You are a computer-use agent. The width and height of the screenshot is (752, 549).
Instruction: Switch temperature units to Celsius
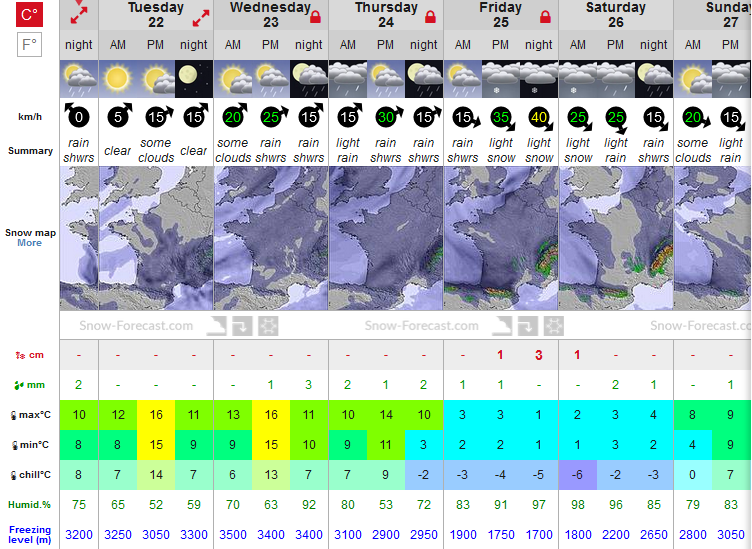[29, 14]
